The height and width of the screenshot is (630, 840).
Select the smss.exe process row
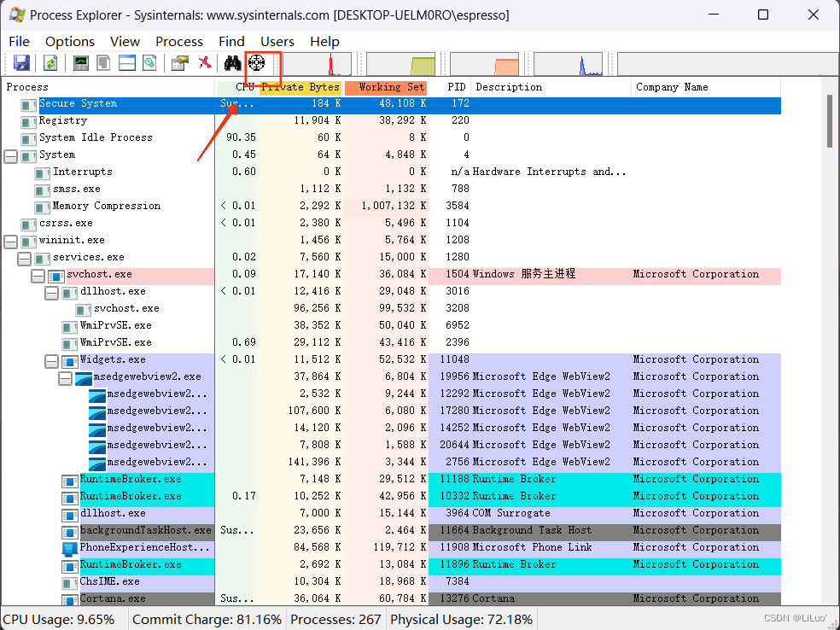click(x=391, y=190)
